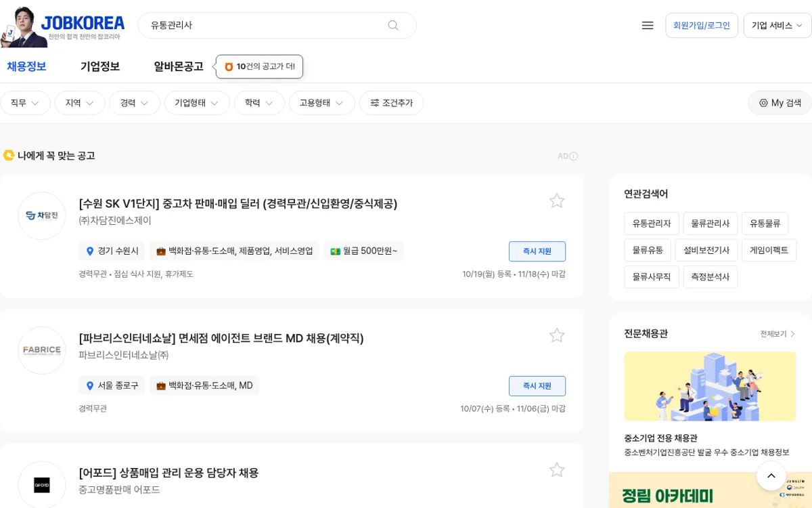Bookmark the 수원 SK V1단지 job posting star
The image size is (812, 508).
557,200
